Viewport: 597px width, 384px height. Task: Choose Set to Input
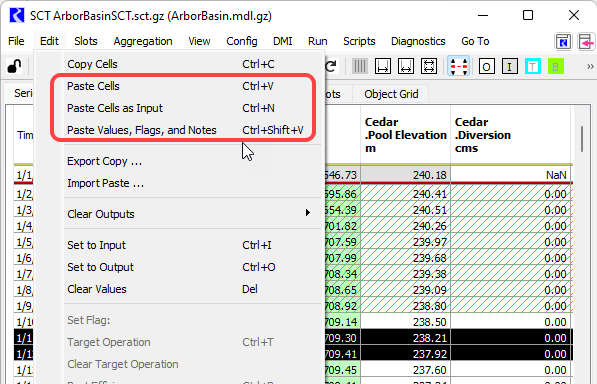[x=179, y=245]
